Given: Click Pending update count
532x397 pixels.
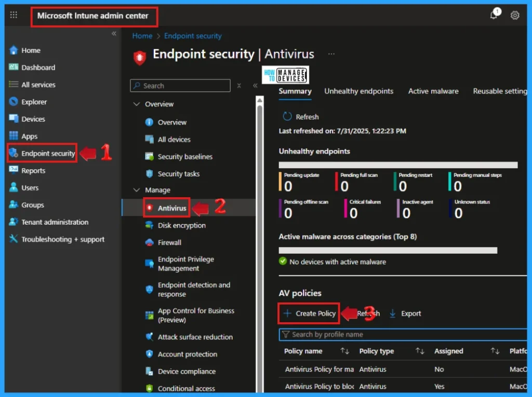Looking at the screenshot, I should coord(288,186).
